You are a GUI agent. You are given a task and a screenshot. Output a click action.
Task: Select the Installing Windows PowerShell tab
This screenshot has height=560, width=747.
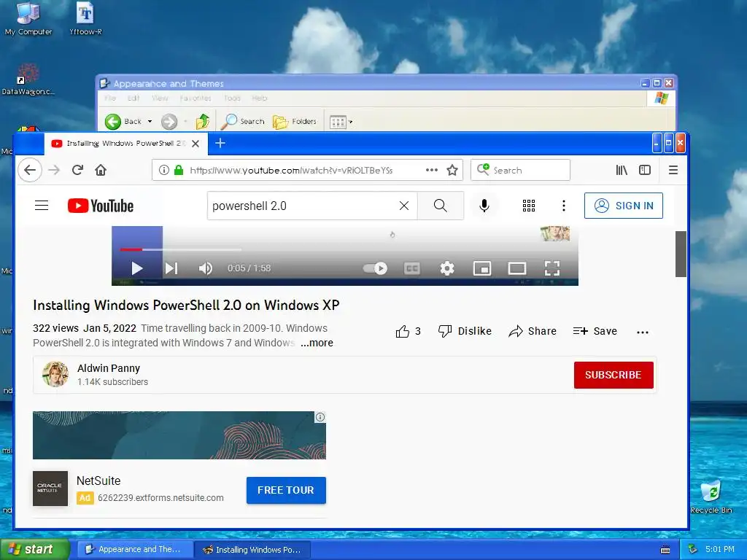[x=126, y=144]
